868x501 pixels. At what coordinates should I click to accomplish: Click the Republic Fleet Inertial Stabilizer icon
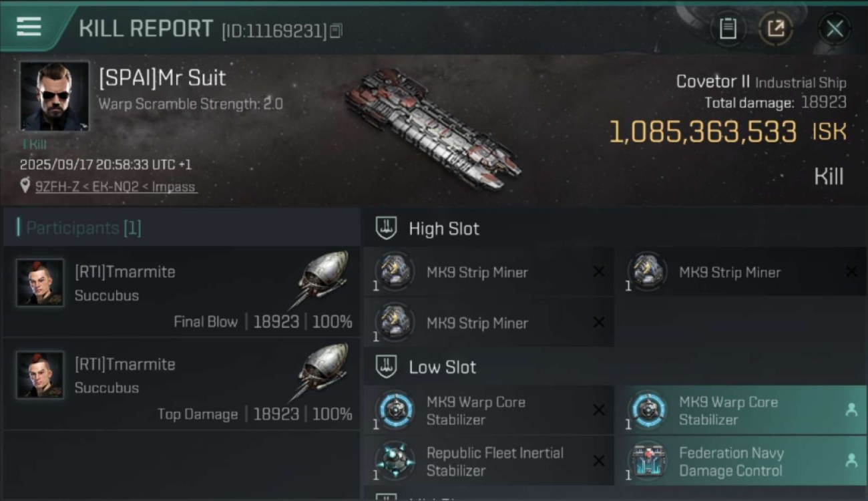click(x=395, y=461)
